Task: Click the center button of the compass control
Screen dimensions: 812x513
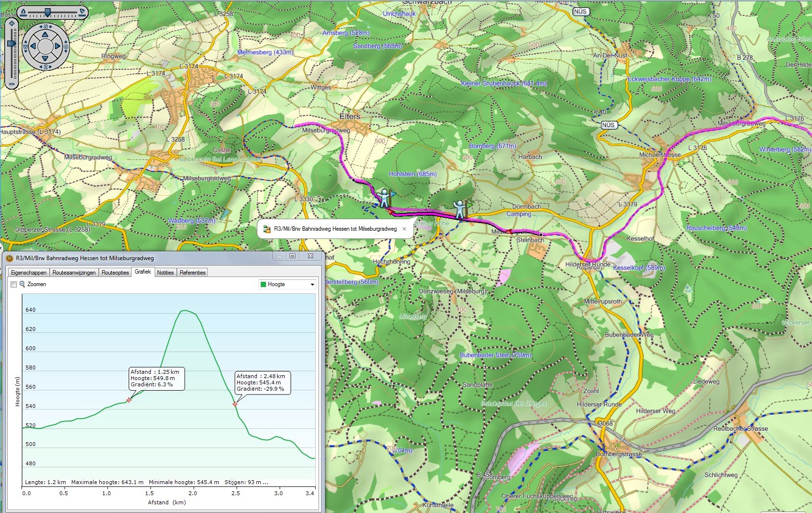Action: 45,46
